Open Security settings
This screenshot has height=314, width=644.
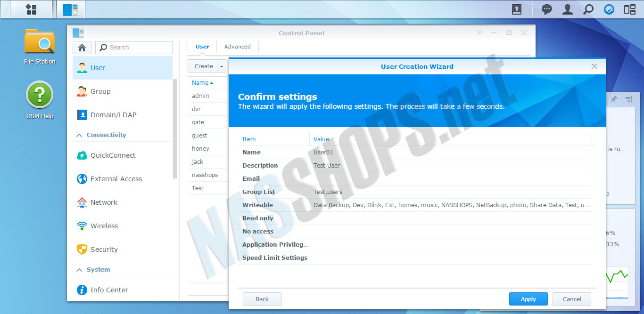pyautogui.click(x=123, y=250)
